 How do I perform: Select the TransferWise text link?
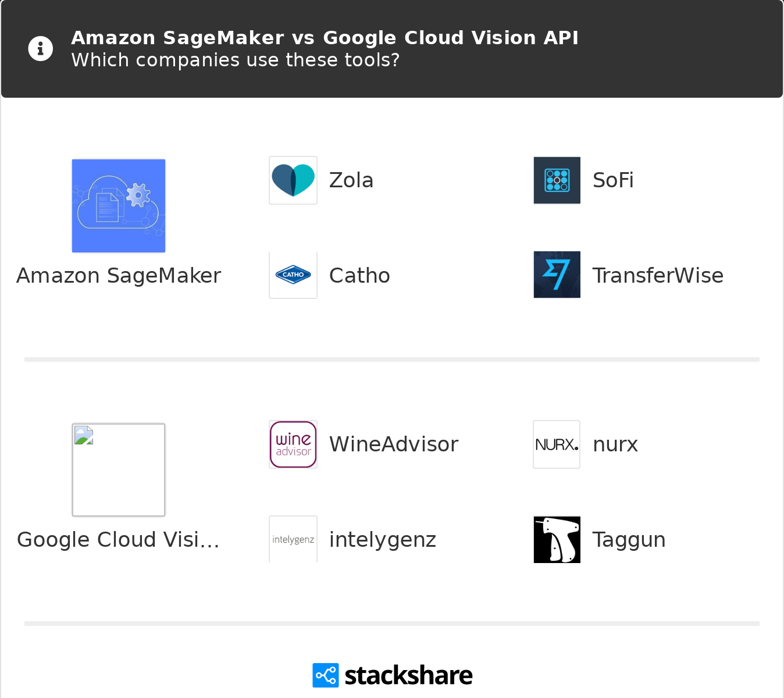[658, 276]
